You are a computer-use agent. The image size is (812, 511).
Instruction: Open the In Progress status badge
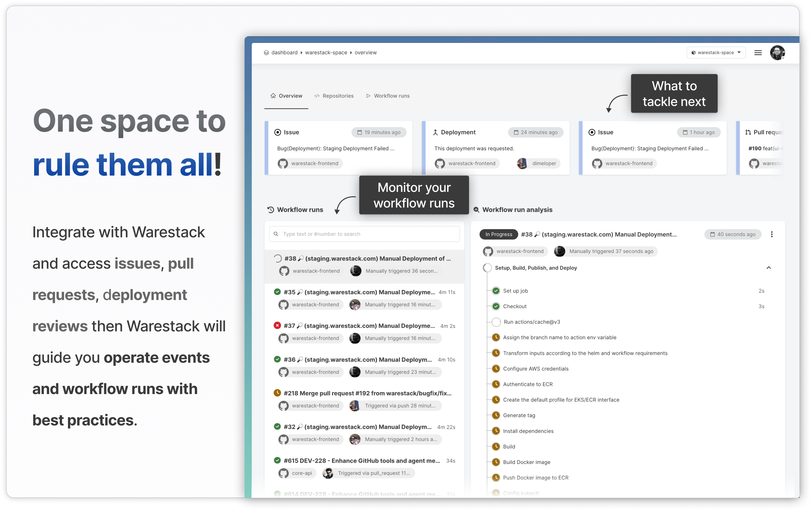(499, 234)
